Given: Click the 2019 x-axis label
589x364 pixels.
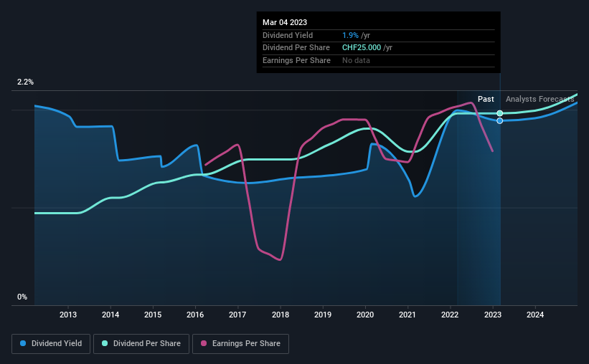Looking at the screenshot, I should [x=323, y=315].
